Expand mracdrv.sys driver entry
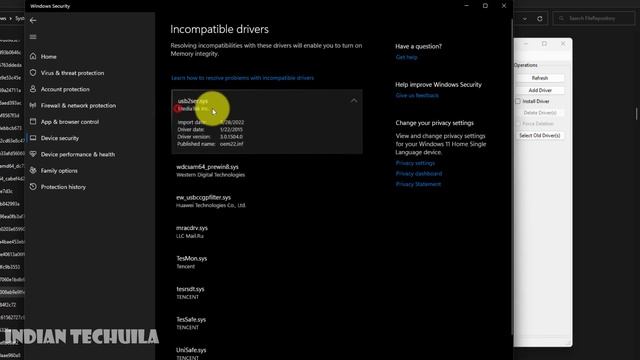 [x=267, y=232]
